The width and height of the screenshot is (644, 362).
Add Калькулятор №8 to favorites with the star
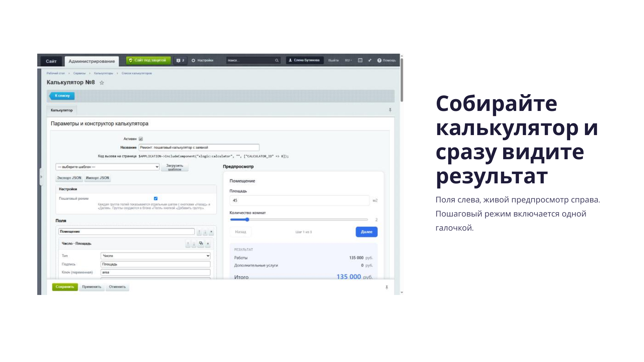tap(102, 82)
